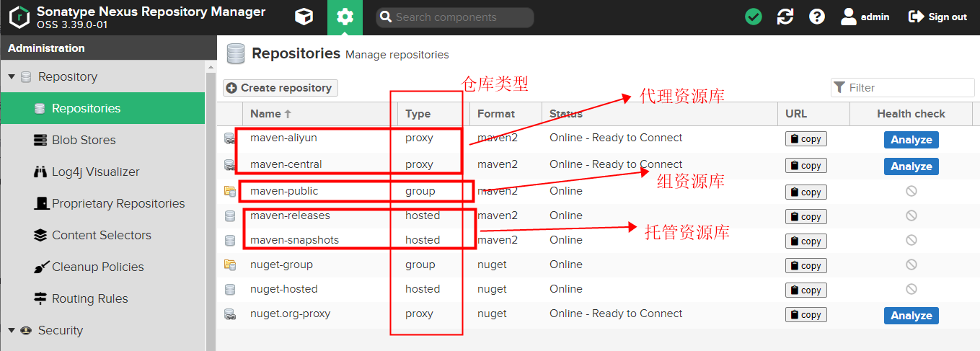The height and width of the screenshot is (351, 980).
Task: Sign out of Nexus
Action: [937, 17]
